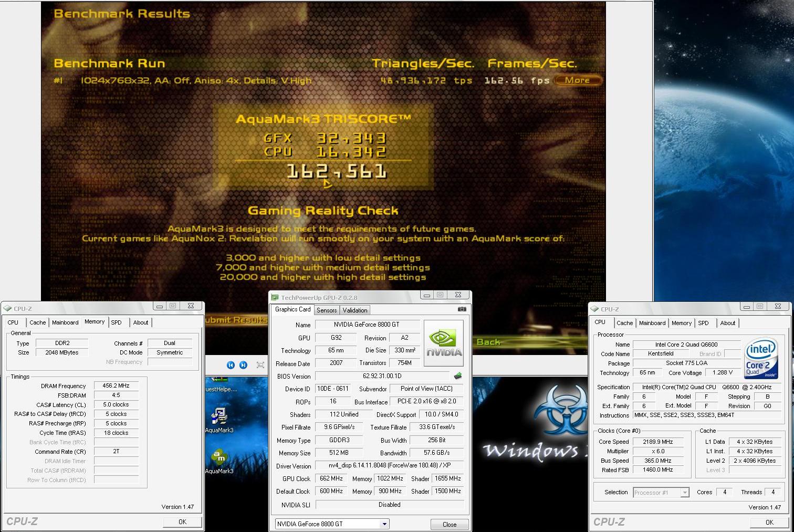Open About tab in right CPU-Z window
This screenshot has width=794, height=532.
pos(728,323)
